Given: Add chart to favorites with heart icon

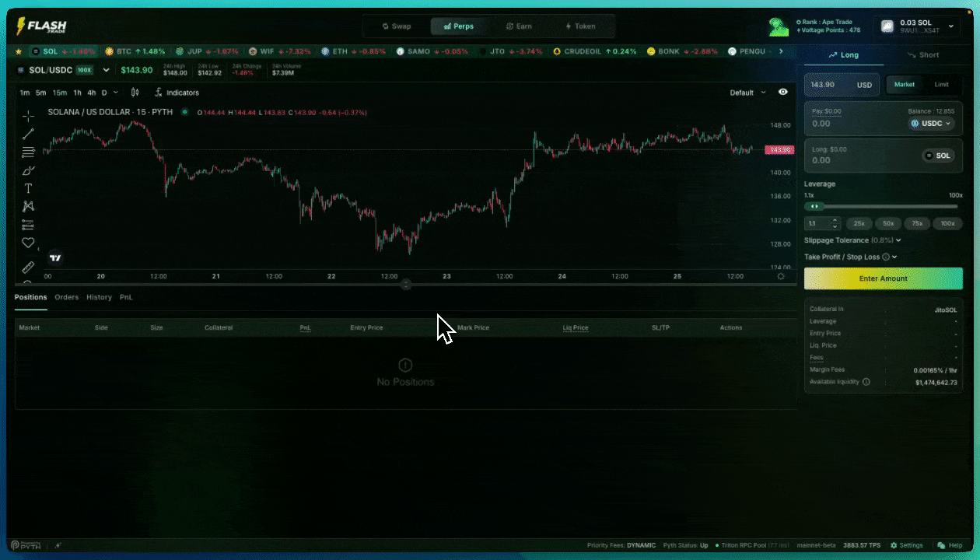Looking at the screenshot, I should [x=28, y=243].
